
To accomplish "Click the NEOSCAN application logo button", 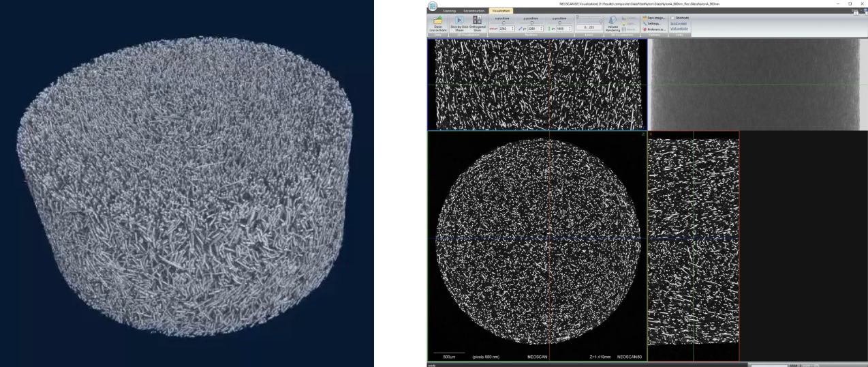I will point(433,7).
